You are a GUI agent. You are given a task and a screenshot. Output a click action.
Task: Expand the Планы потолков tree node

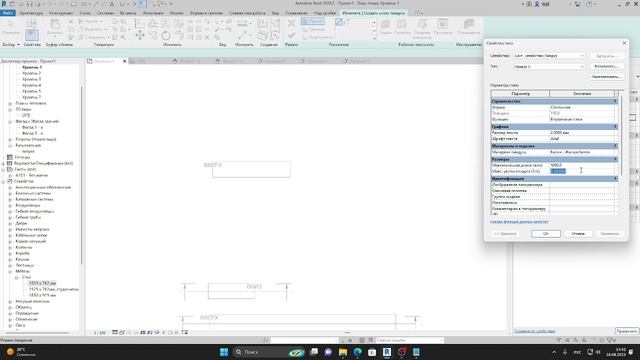point(10,104)
